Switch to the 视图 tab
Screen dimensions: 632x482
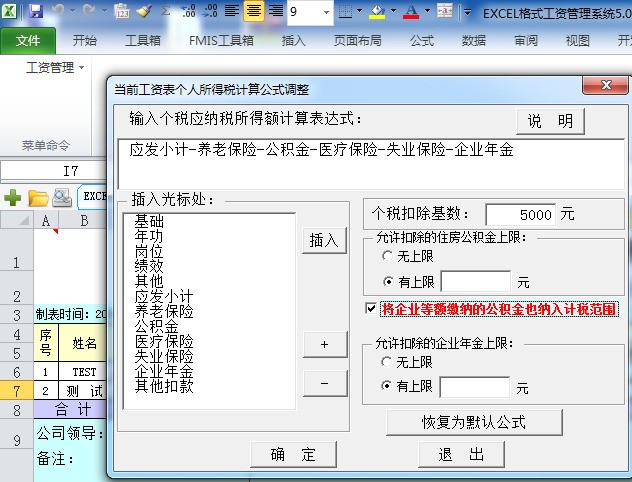click(578, 41)
